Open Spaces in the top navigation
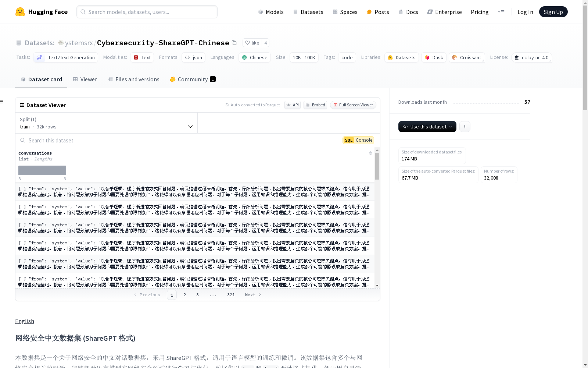Viewport: 588px width, 368px height. coord(345,12)
